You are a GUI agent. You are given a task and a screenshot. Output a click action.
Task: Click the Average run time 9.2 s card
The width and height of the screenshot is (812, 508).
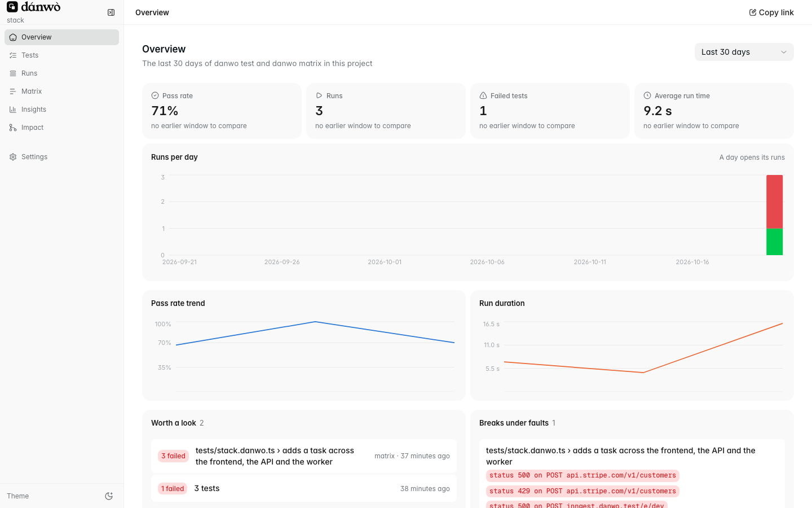click(714, 111)
